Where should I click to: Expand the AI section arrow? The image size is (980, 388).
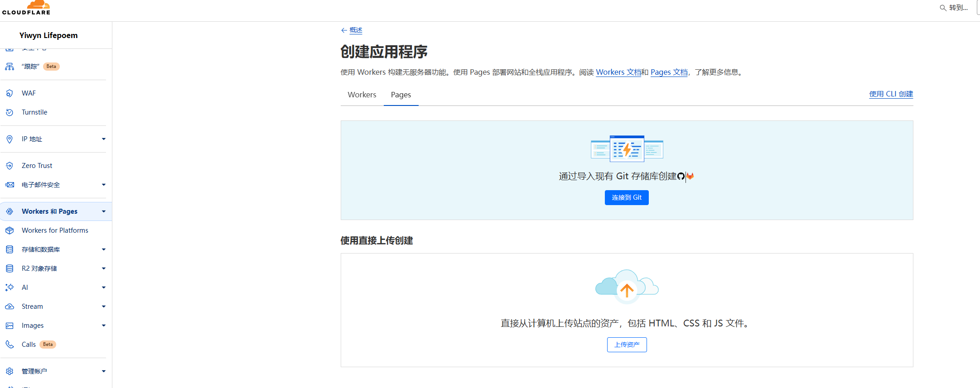104,287
